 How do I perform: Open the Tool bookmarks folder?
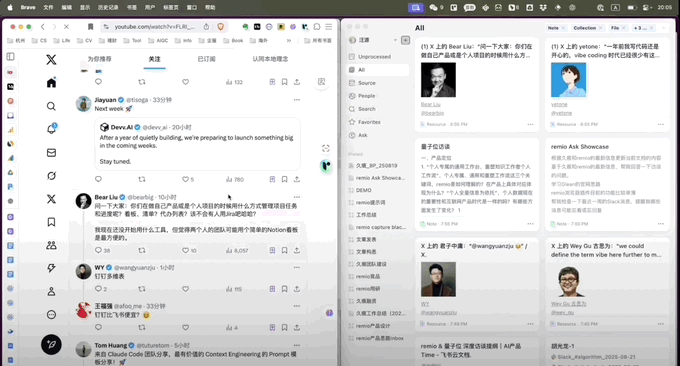(133, 41)
